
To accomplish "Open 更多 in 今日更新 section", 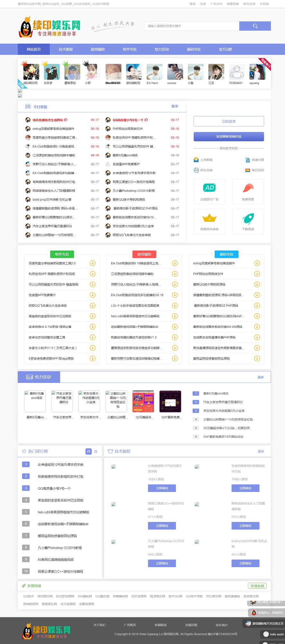I will click(x=175, y=106).
